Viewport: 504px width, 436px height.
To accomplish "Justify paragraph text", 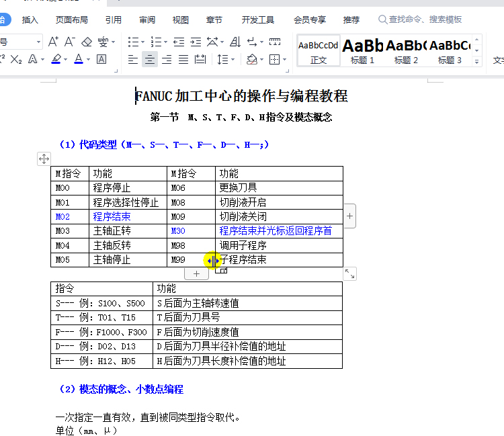I will tap(183, 59).
